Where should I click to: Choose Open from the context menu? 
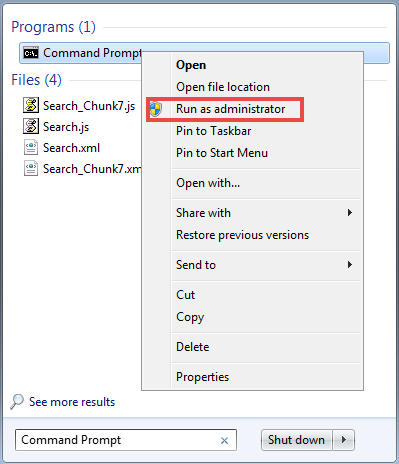click(191, 65)
